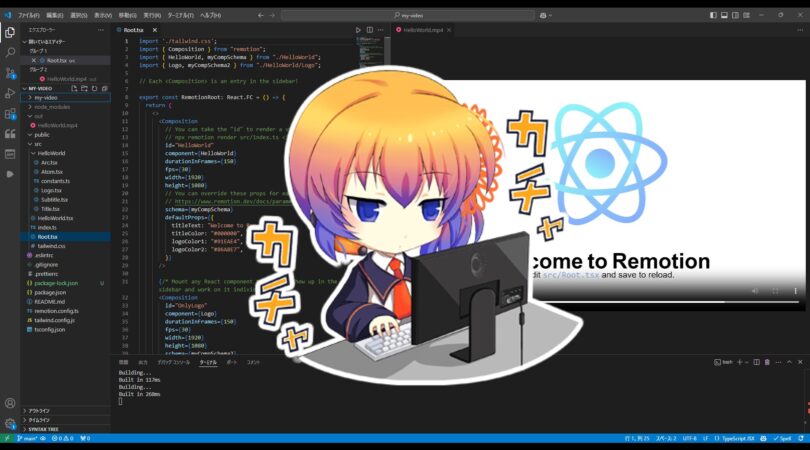This screenshot has height=450, width=810.
Task: Show errors and warnings count in status bar
Action: tap(63, 439)
